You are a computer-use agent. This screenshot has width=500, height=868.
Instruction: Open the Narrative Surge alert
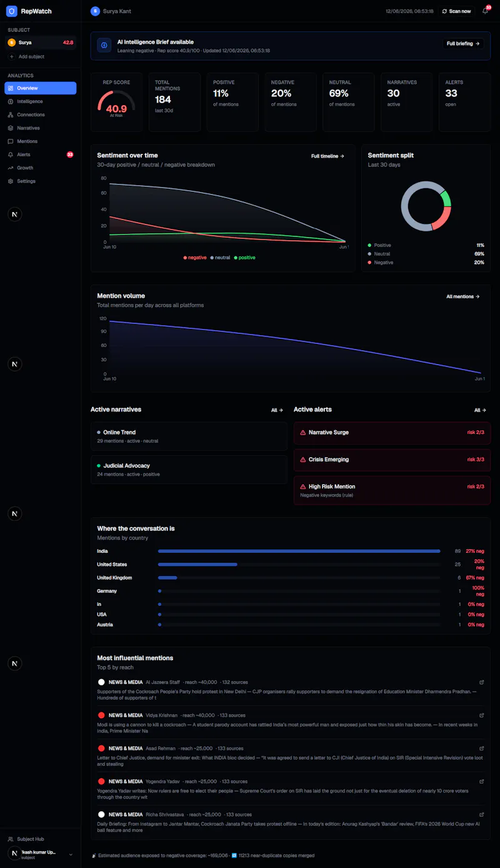392,433
